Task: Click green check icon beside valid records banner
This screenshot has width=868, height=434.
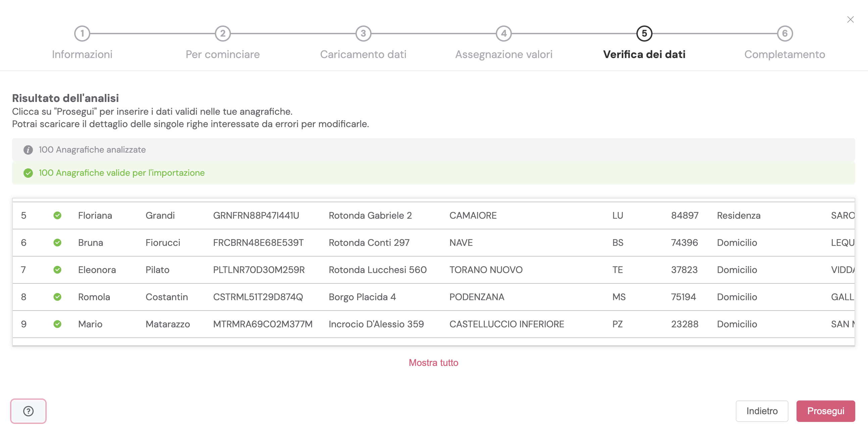Action: (28, 173)
